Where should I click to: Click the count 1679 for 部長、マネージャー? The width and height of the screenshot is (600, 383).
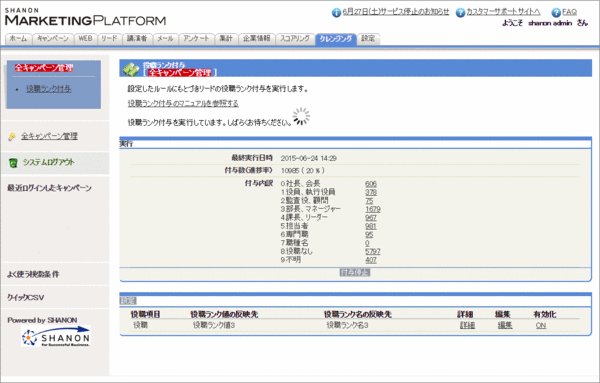pyautogui.click(x=373, y=209)
